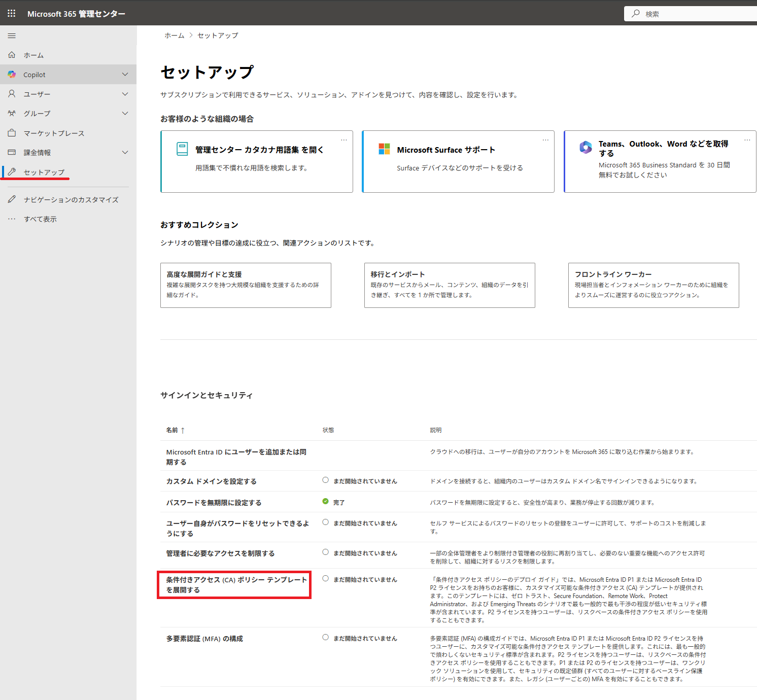Open 管理センター カタカナ用語集 を開く card
The height and width of the screenshot is (700, 757).
point(257,161)
